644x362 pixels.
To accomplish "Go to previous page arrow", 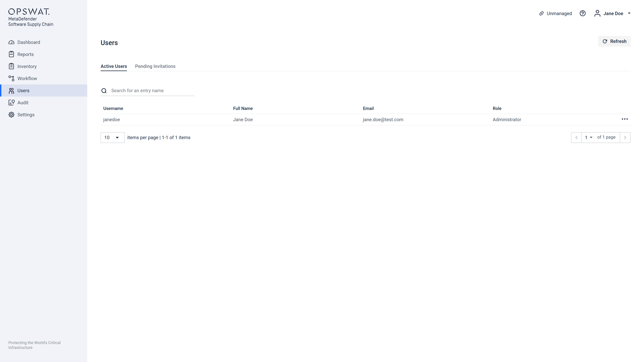I will click(x=576, y=138).
